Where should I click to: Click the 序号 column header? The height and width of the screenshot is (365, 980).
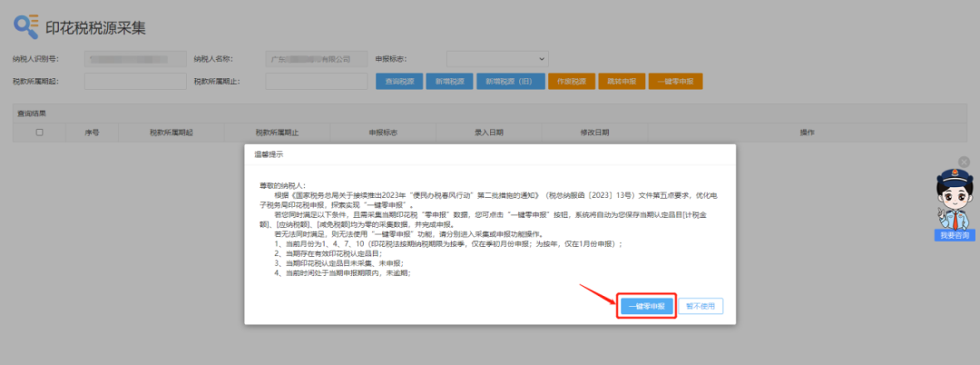[x=92, y=133]
